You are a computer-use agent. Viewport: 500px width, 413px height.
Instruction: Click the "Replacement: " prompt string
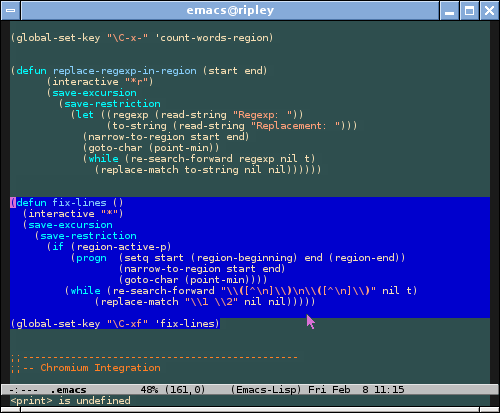point(296,126)
